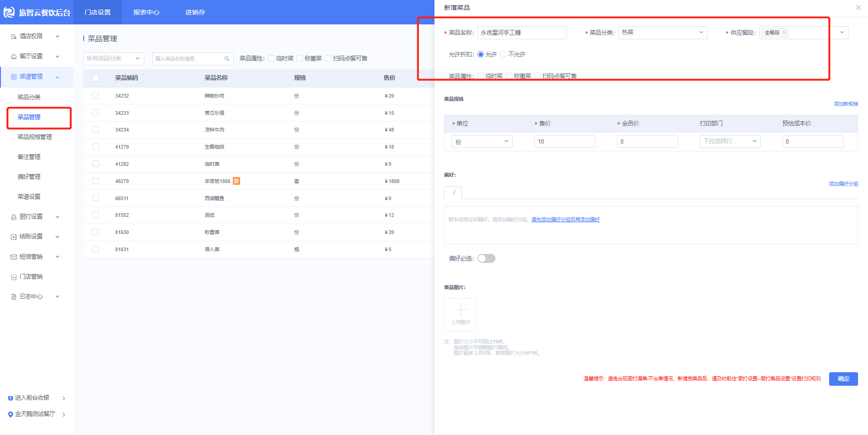The height and width of the screenshot is (435, 868).
Task: Click the 菜谱管理 grid icon
Action: 14,77
